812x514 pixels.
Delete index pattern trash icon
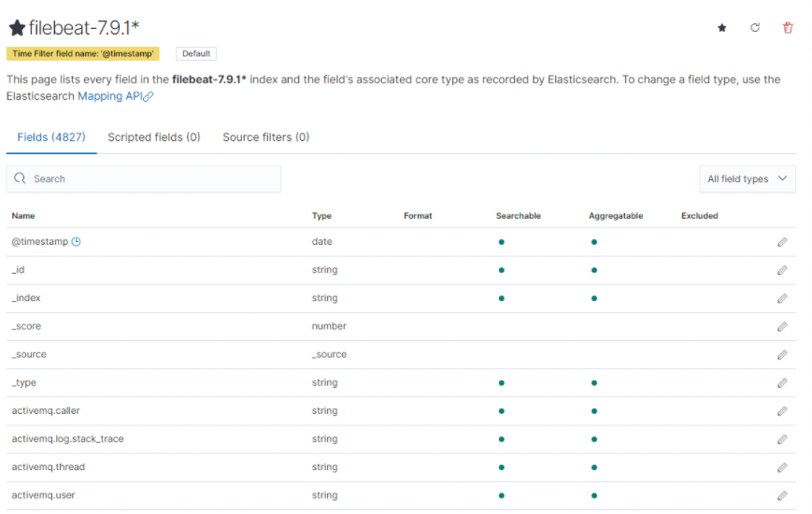coord(788,28)
